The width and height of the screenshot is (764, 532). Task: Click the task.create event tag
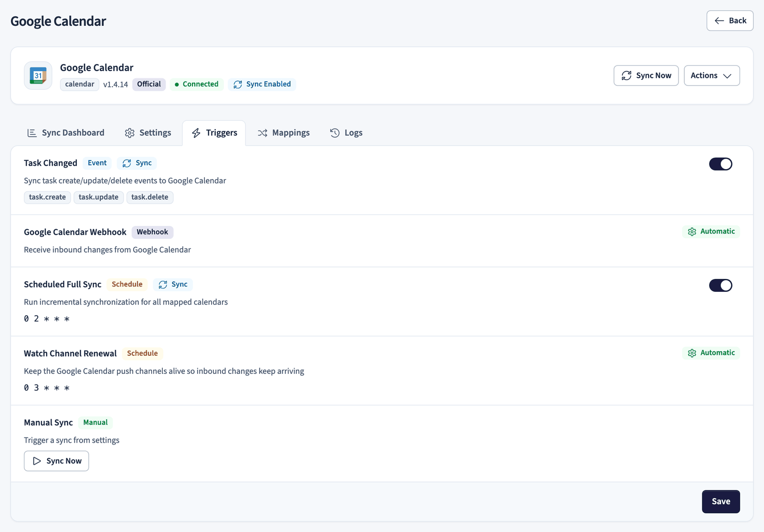click(x=47, y=197)
